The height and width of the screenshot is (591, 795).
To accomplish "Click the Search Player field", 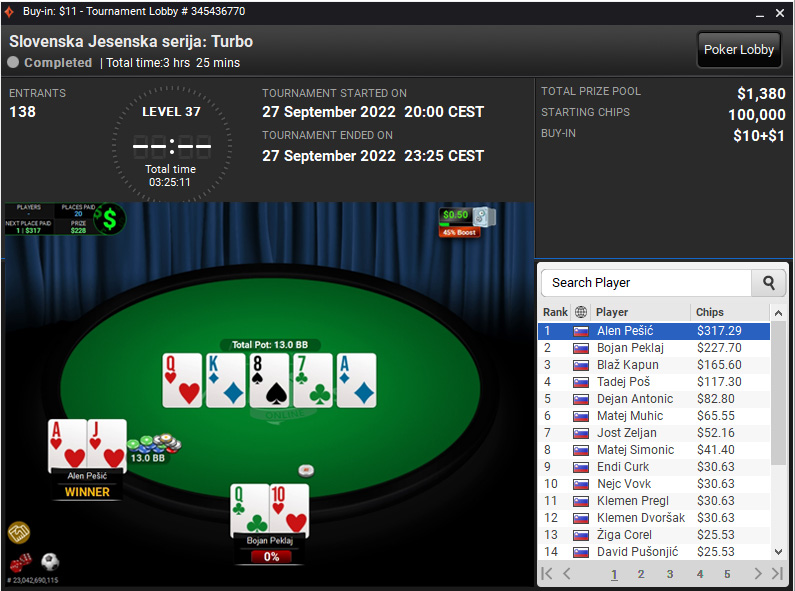I will 646,283.
